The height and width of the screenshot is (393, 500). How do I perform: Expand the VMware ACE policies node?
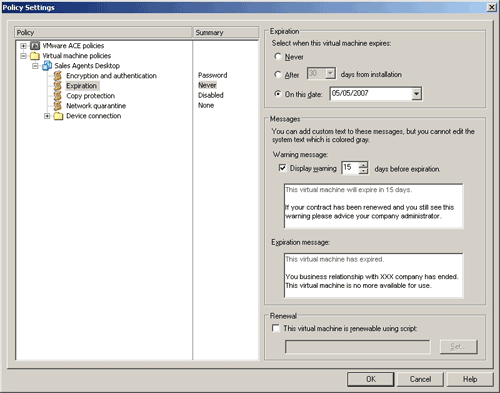pos(23,46)
